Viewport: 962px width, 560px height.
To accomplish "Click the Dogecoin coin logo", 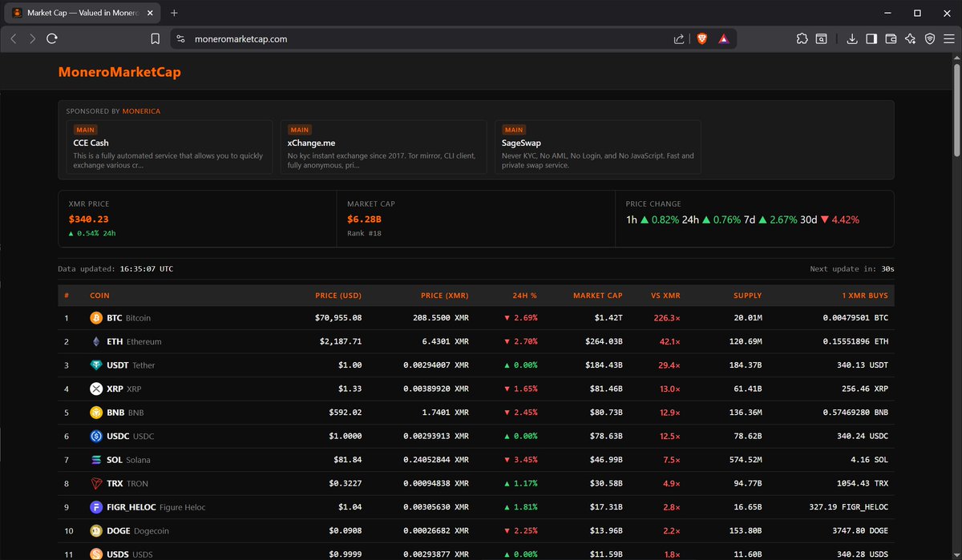I will [x=96, y=530].
